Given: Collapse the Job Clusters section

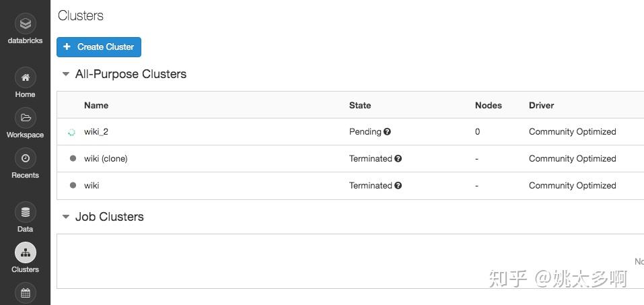Looking at the screenshot, I should point(66,217).
